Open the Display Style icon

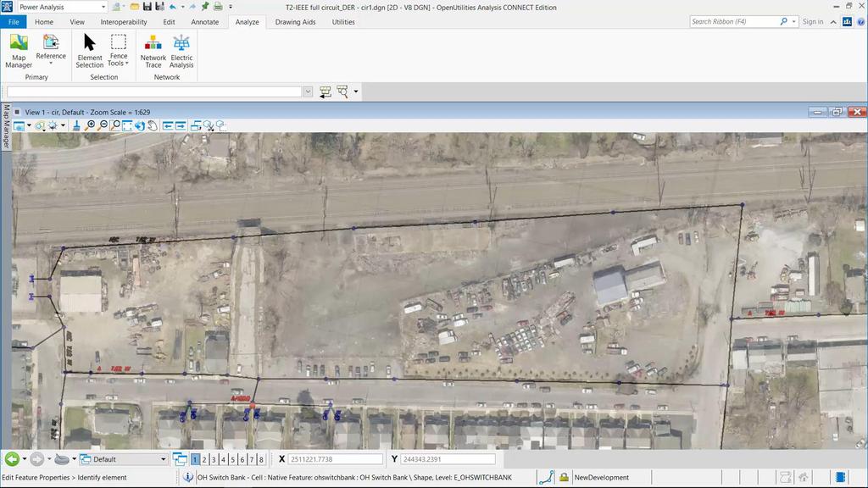[40, 126]
